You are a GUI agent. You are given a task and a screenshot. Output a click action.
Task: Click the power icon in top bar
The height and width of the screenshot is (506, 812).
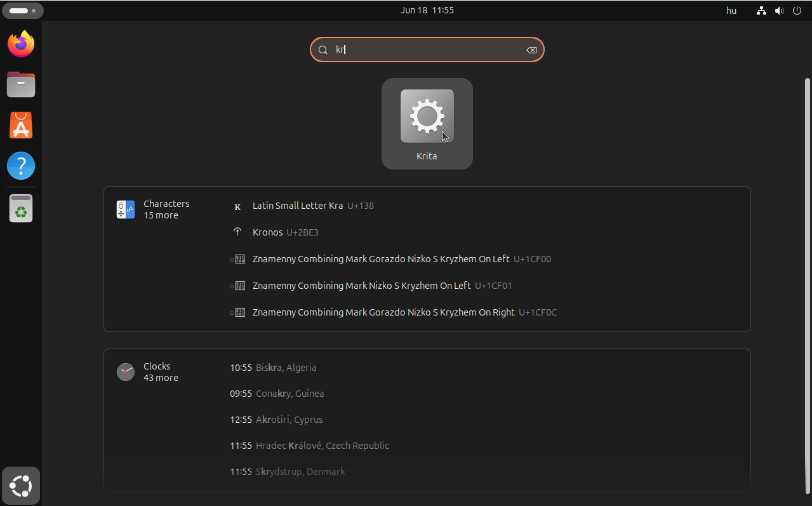pos(797,11)
